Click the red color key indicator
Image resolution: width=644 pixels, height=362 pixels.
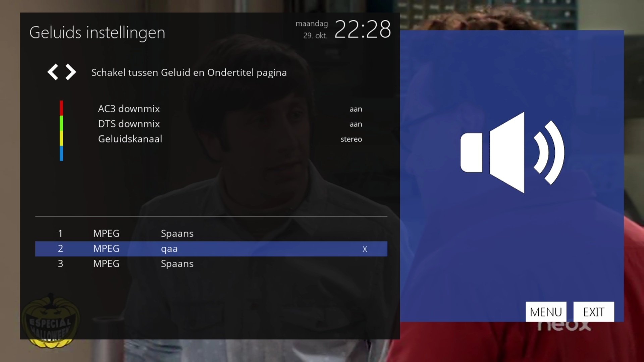pos(61,108)
